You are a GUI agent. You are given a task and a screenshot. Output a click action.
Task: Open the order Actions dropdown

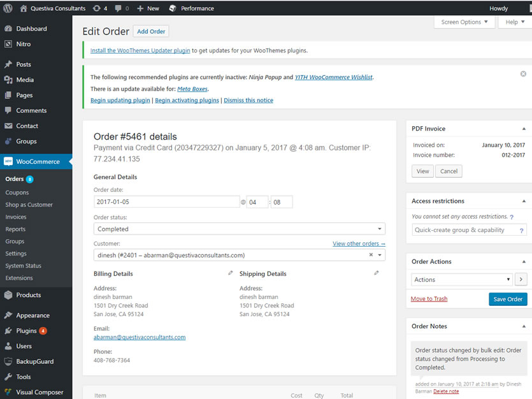click(x=462, y=279)
